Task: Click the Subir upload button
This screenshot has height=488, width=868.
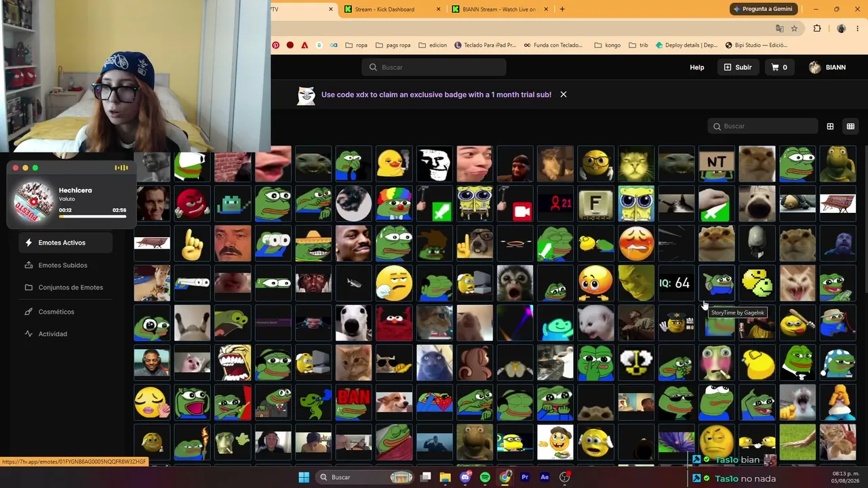Action: coord(738,67)
